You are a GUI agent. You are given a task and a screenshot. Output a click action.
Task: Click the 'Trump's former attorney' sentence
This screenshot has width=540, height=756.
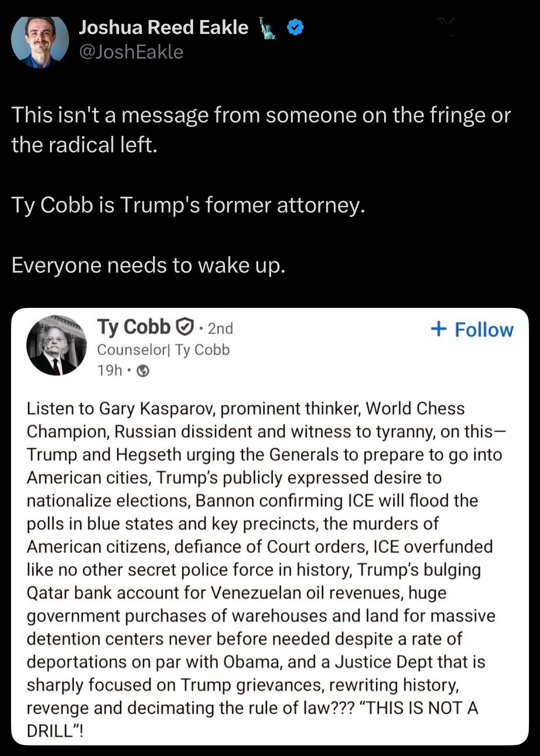[188, 205]
